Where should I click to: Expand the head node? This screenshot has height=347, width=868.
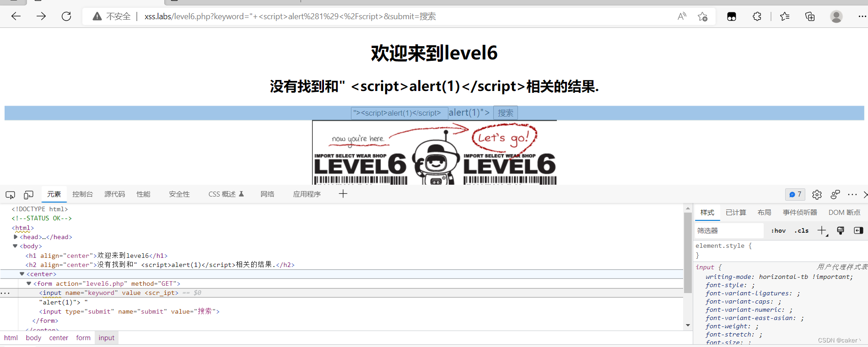(16, 237)
